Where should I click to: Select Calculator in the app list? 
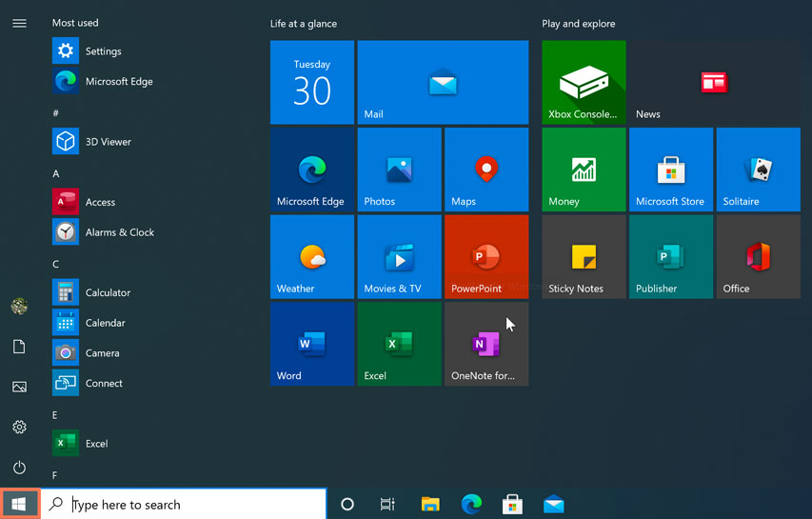point(107,292)
